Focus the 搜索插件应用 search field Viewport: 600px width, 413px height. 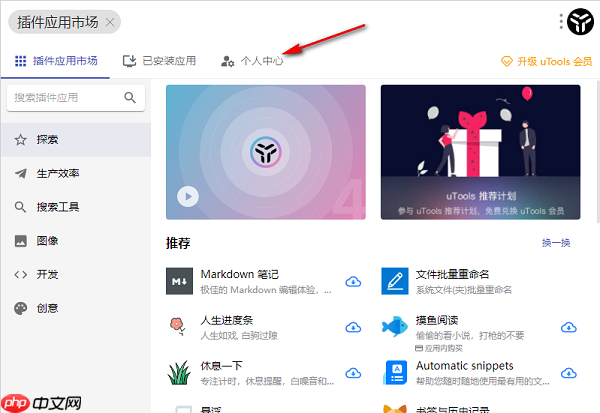pyautogui.click(x=76, y=98)
